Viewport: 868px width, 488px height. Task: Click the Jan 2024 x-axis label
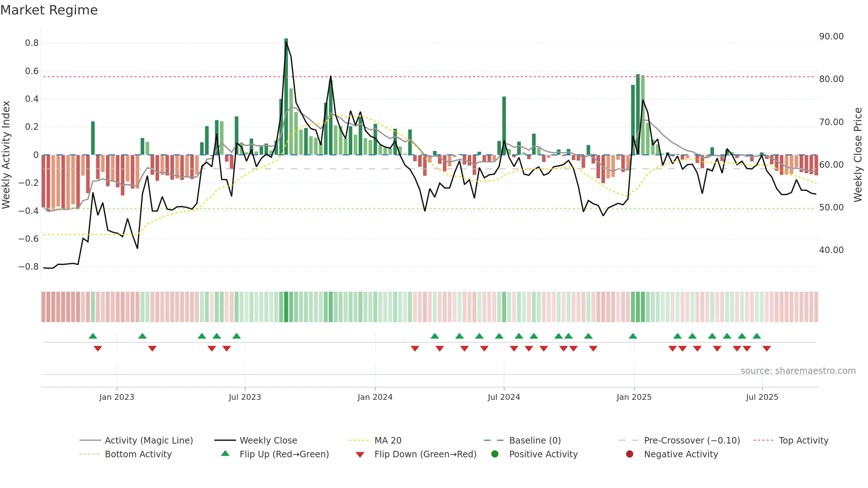point(375,397)
